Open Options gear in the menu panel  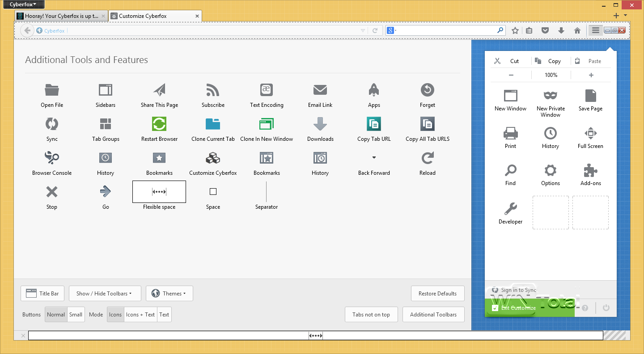(551, 170)
